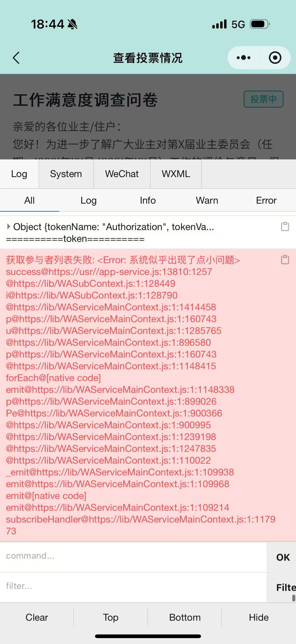Show only Warn level messages

207,200
